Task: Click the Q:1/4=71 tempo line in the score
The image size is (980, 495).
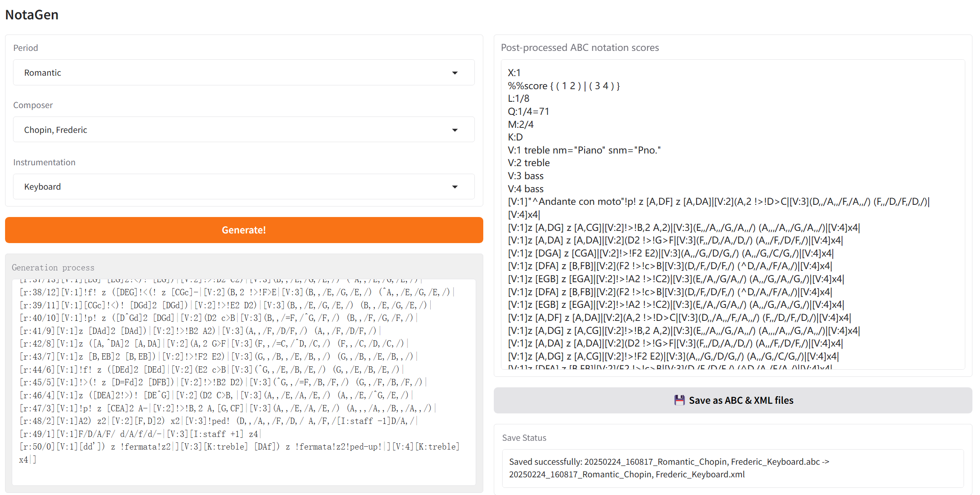Action: [x=528, y=111]
